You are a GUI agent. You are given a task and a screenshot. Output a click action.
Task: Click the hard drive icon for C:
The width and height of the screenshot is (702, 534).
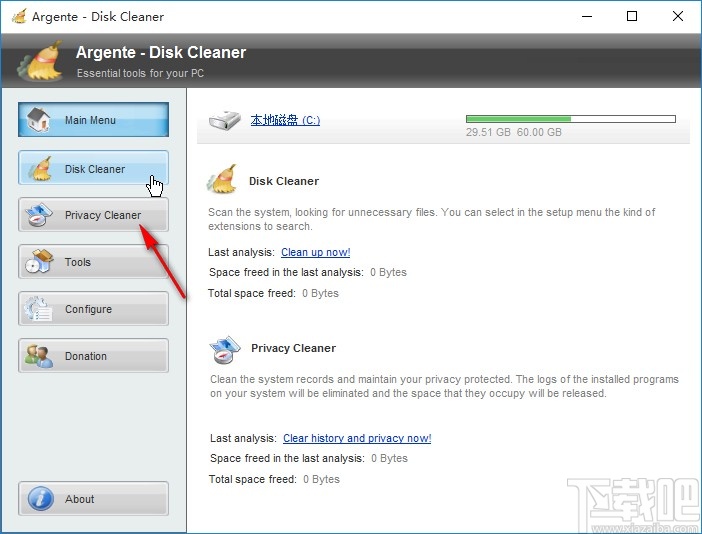225,120
